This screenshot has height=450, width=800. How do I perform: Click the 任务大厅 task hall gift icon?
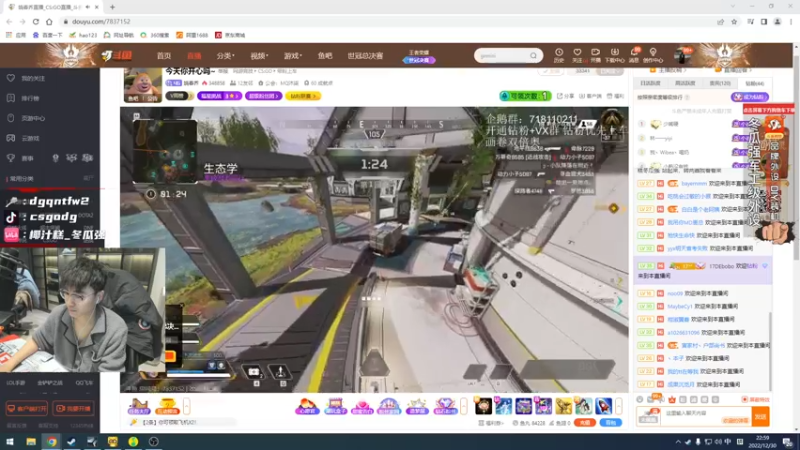tap(139, 406)
